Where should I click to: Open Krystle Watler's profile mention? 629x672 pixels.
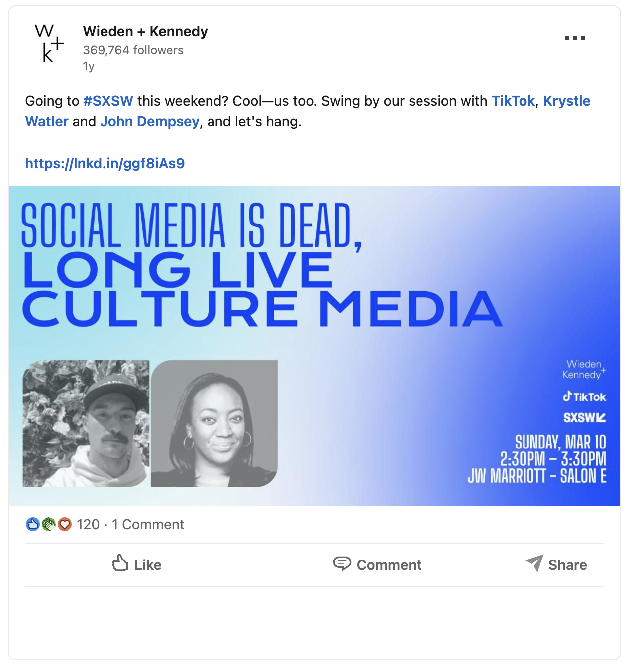click(566, 101)
